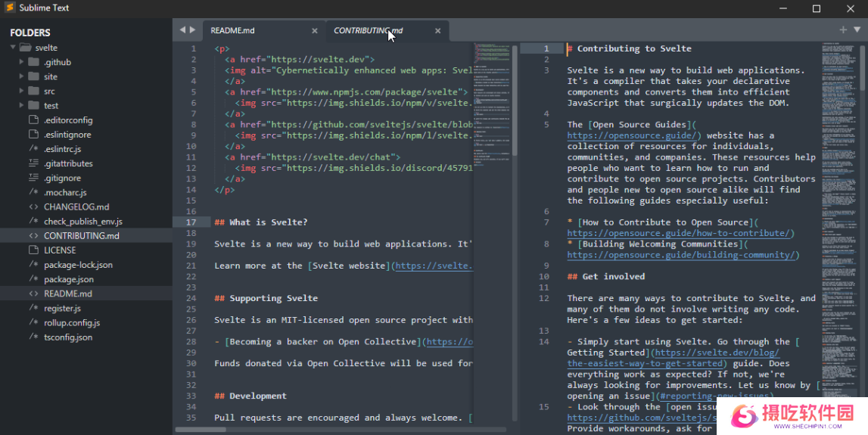This screenshot has width=868, height=435.
Task: Open the how-to-contribute guide link
Action: (678, 233)
